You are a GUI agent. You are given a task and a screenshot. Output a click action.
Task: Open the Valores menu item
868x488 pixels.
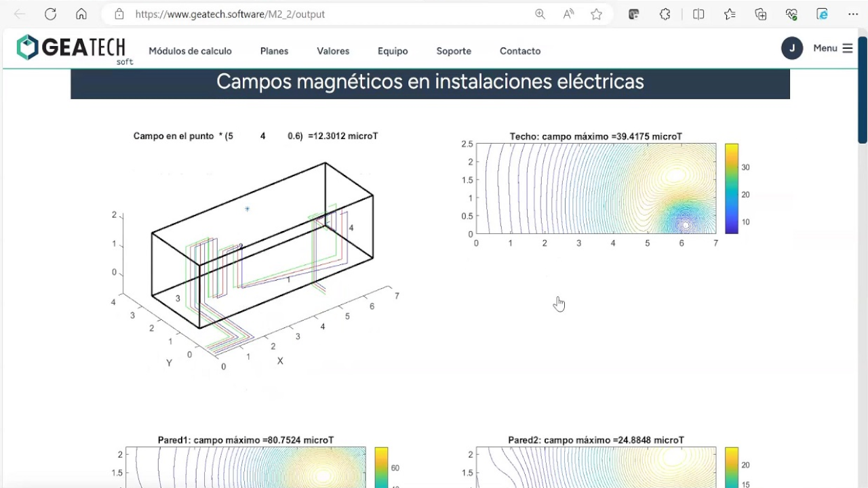coord(333,51)
